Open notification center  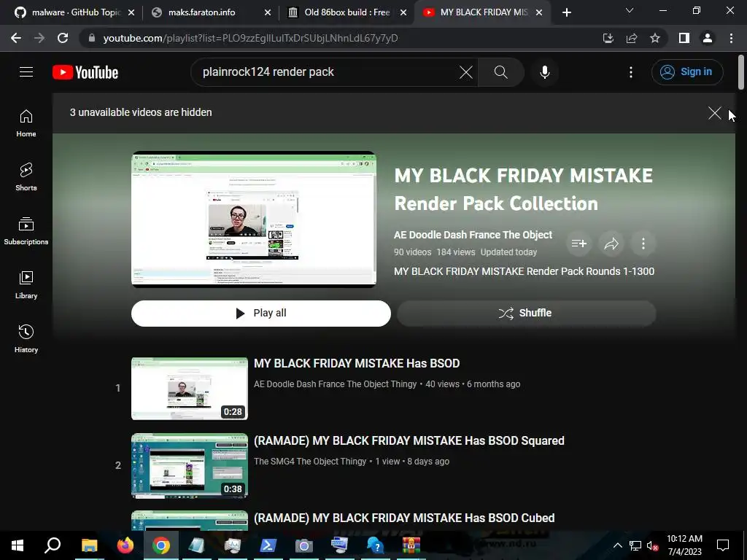(x=723, y=545)
